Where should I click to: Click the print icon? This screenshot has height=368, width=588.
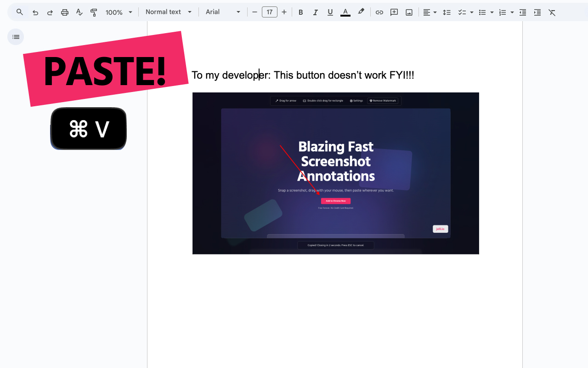pyautogui.click(x=65, y=12)
